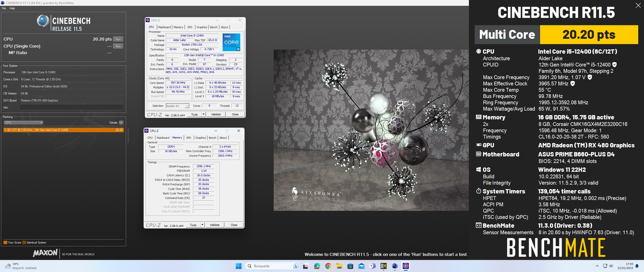Open Microsoft Teams from the taskbar
The height and width of the screenshot is (272, 644).
pos(372,266)
